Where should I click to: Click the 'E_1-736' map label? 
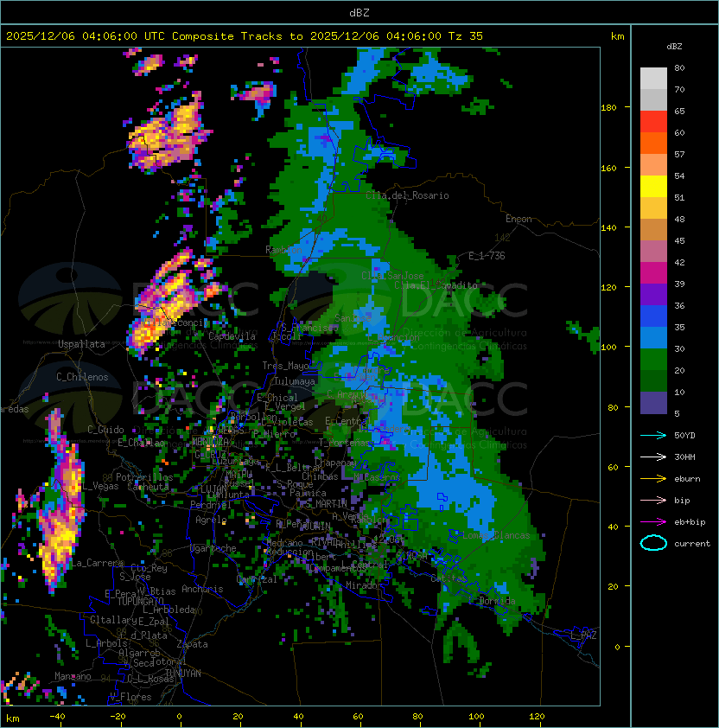point(487,256)
